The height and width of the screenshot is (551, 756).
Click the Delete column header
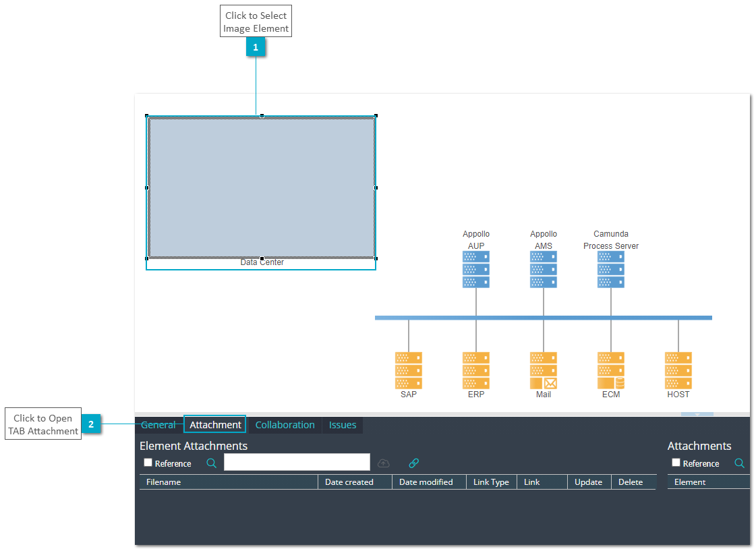click(634, 482)
